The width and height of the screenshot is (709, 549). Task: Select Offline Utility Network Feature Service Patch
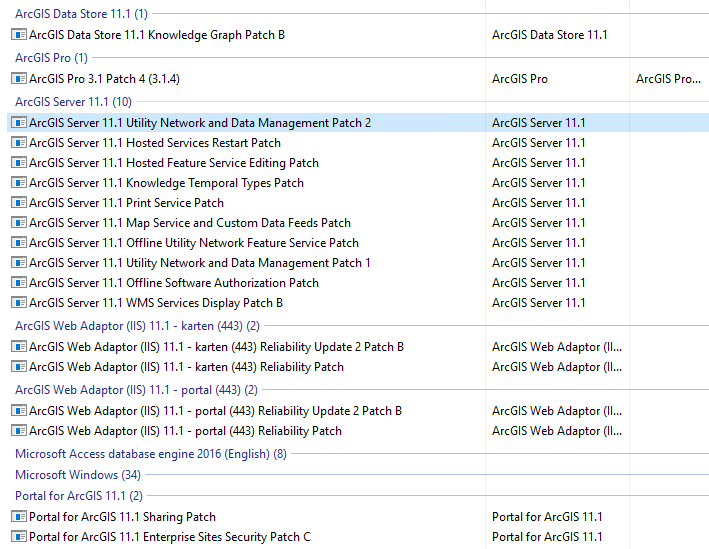[x=194, y=242]
